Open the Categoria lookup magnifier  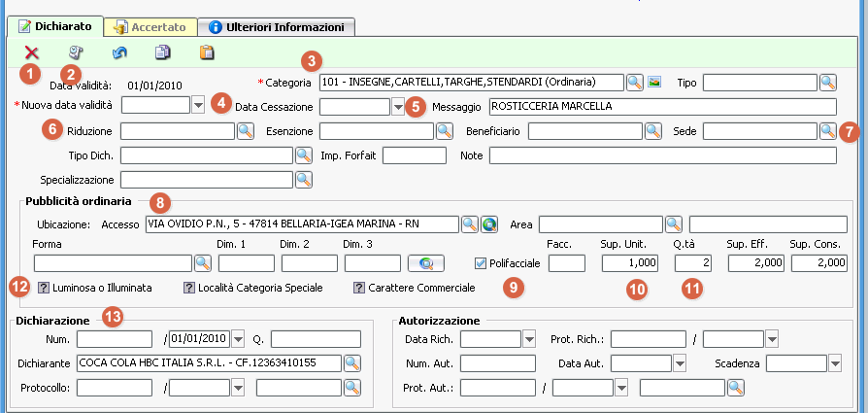point(634,82)
